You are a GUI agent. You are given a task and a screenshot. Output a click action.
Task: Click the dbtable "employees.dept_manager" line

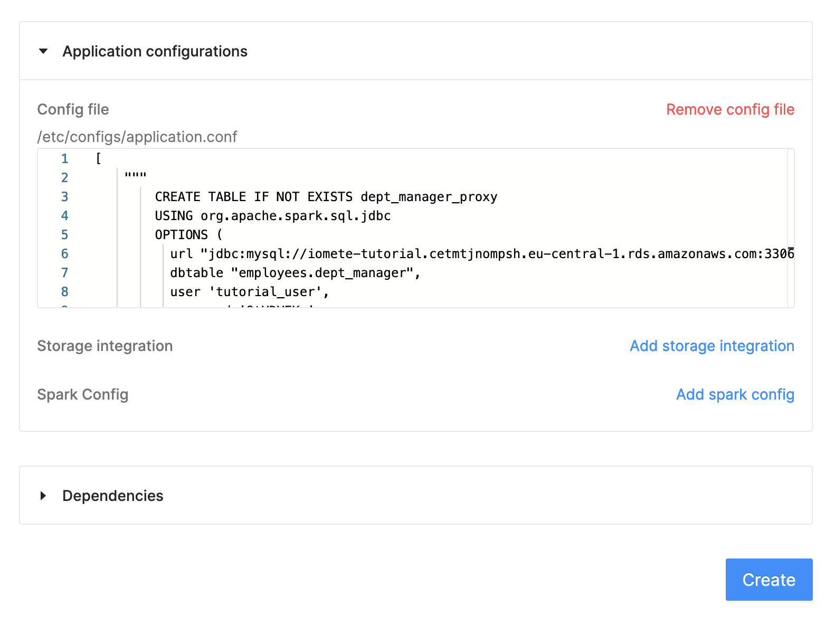pos(295,273)
